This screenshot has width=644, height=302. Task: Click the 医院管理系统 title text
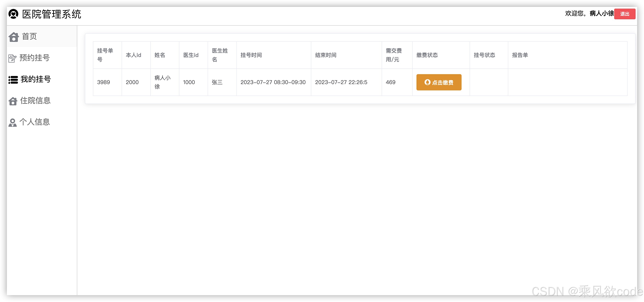(51, 14)
